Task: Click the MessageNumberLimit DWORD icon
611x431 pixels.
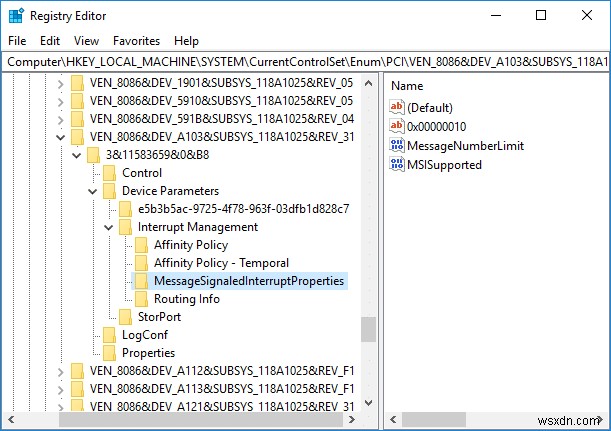Action: point(397,145)
